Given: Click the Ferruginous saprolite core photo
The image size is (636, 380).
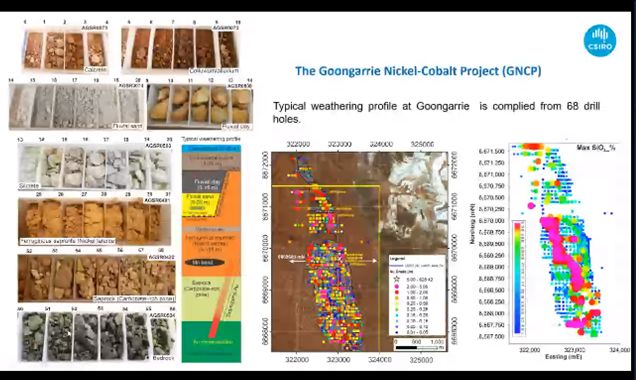Looking at the screenshot, I should tap(95, 221).
